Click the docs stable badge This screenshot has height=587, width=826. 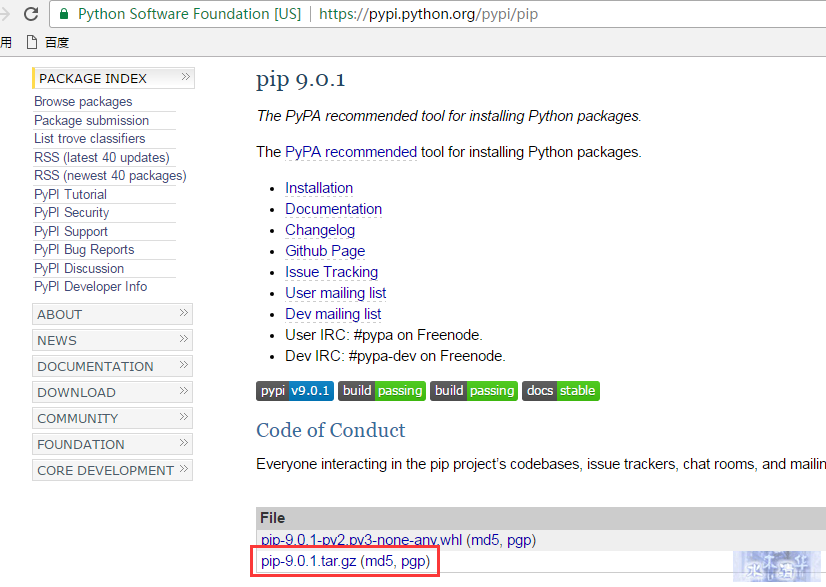(560, 391)
